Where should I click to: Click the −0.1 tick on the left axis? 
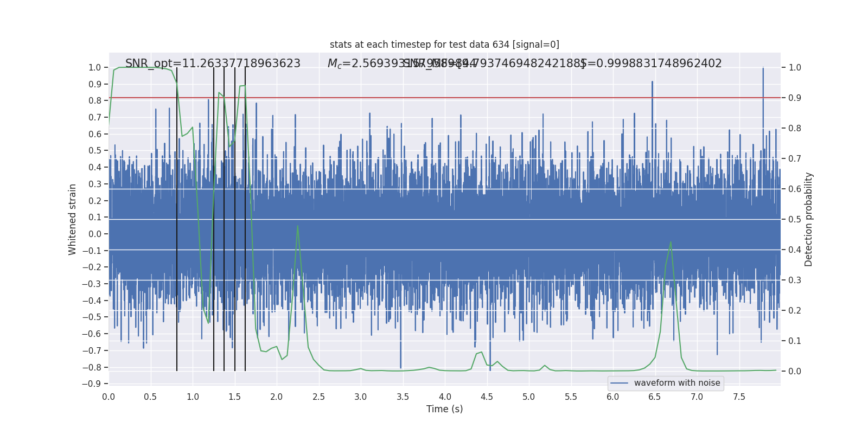[92, 251]
